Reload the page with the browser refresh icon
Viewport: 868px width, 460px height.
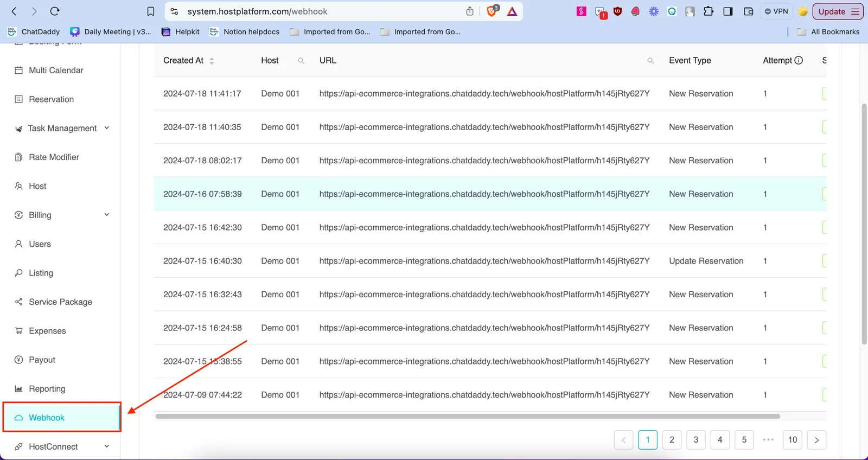click(55, 11)
